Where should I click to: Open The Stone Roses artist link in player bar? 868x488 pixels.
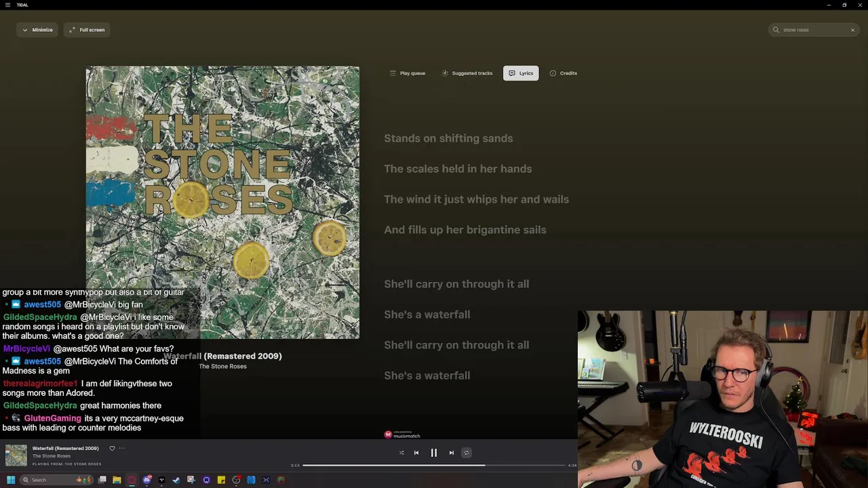pos(52,456)
